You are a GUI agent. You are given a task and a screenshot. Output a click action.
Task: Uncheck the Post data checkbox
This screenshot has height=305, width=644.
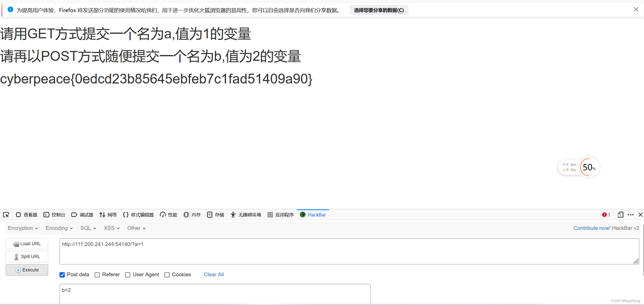pos(62,275)
